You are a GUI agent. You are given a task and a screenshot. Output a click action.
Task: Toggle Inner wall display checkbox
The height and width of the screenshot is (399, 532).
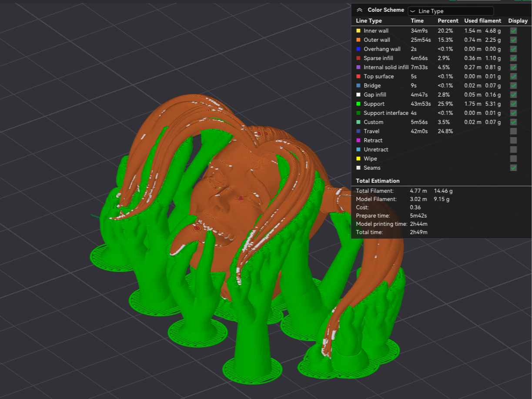[x=513, y=30]
